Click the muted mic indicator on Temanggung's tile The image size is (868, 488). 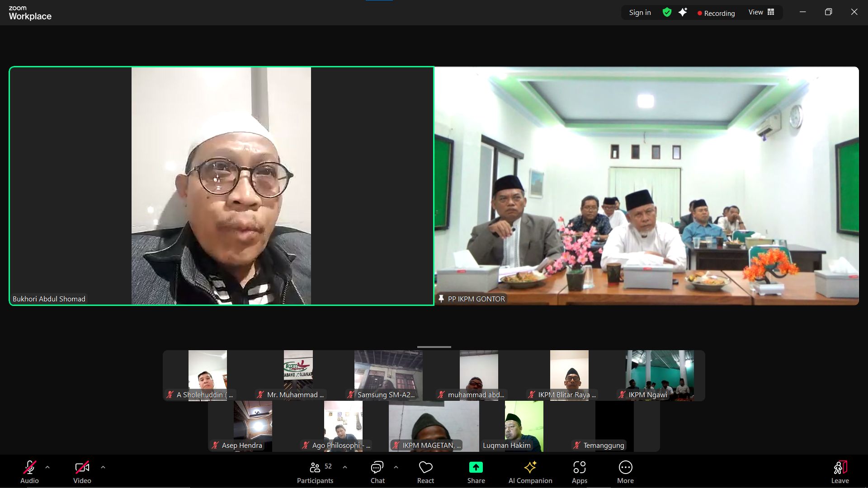(577, 445)
